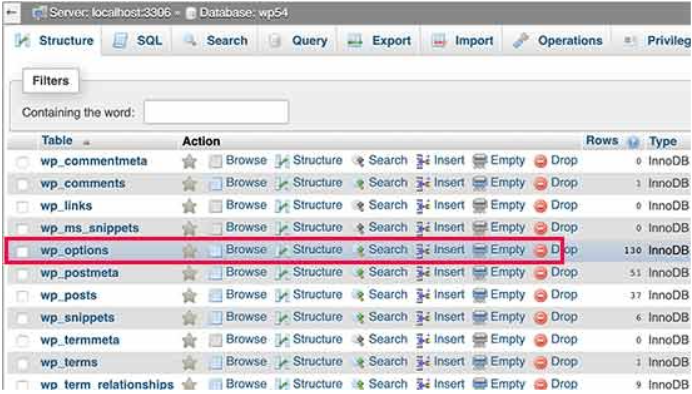This screenshot has height=394, width=692.
Task: Select the wp_terms checkbox
Action: [22, 364]
